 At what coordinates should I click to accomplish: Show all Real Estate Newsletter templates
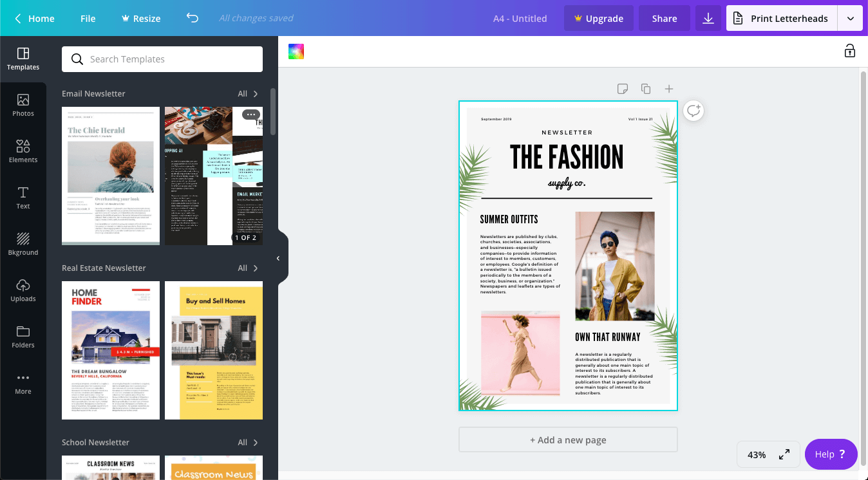(248, 268)
